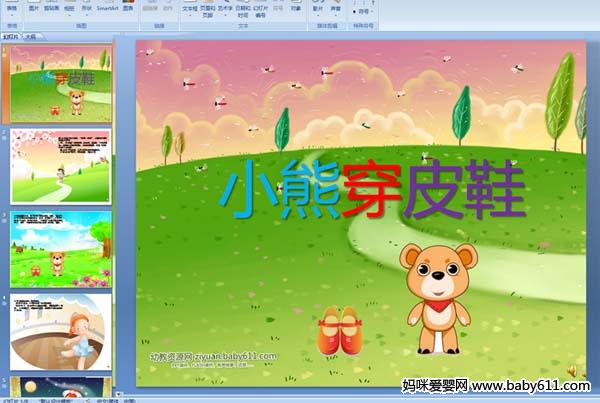Click the Picture (图片) insert icon

(x=34, y=8)
